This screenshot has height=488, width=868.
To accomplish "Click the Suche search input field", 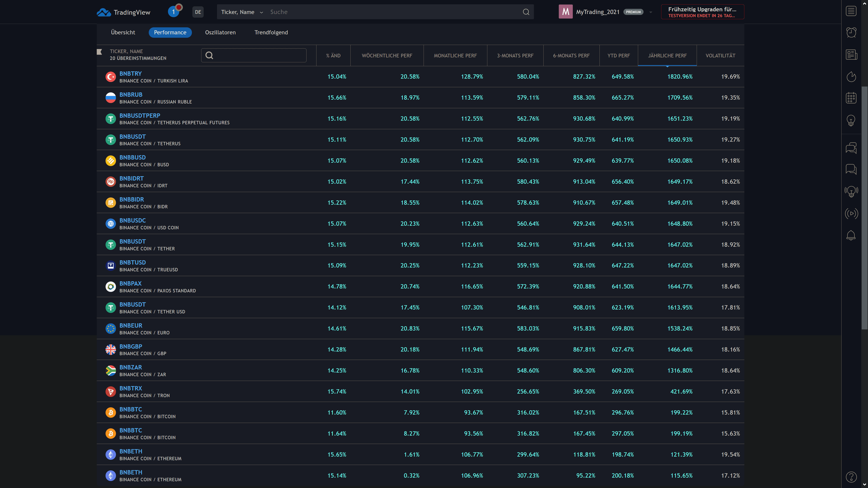I will (394, 12).
